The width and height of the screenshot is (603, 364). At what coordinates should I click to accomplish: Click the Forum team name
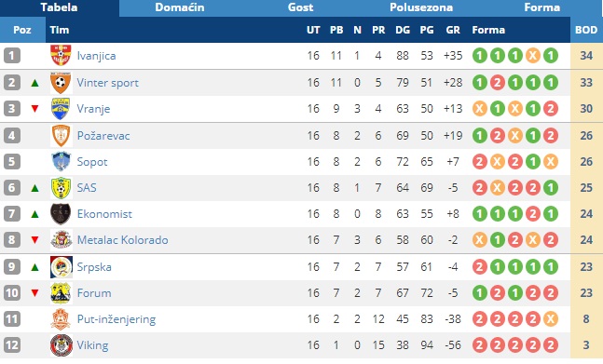(x=94, y=293)
